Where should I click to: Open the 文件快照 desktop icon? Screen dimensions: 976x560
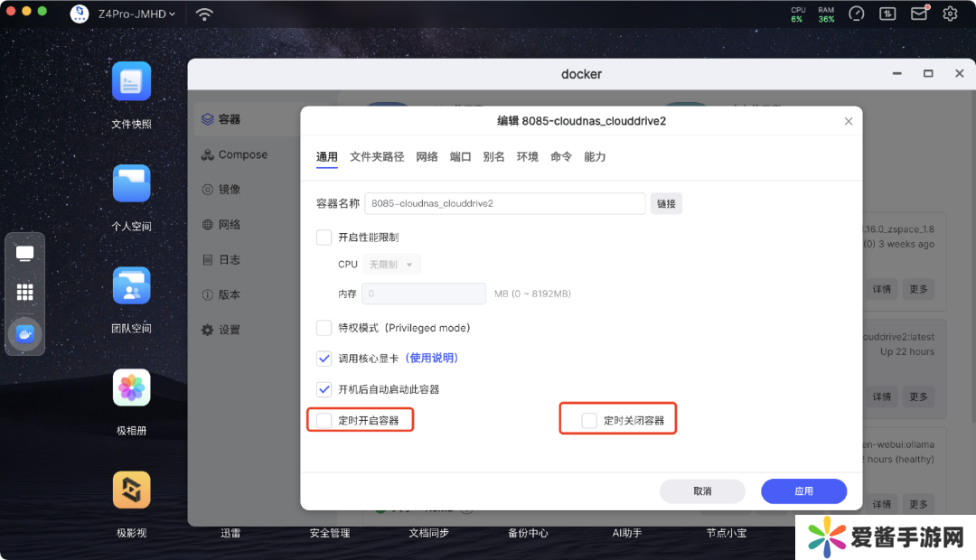[131, 82]
